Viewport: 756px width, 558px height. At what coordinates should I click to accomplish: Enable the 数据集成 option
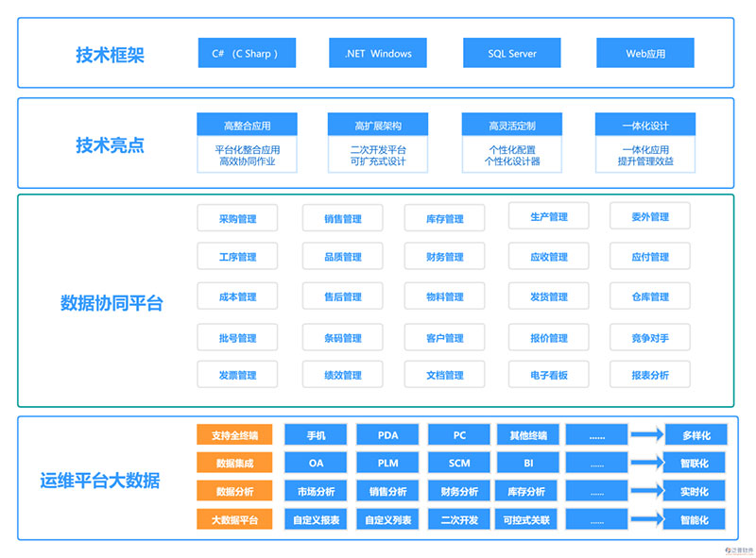(233, 463)
